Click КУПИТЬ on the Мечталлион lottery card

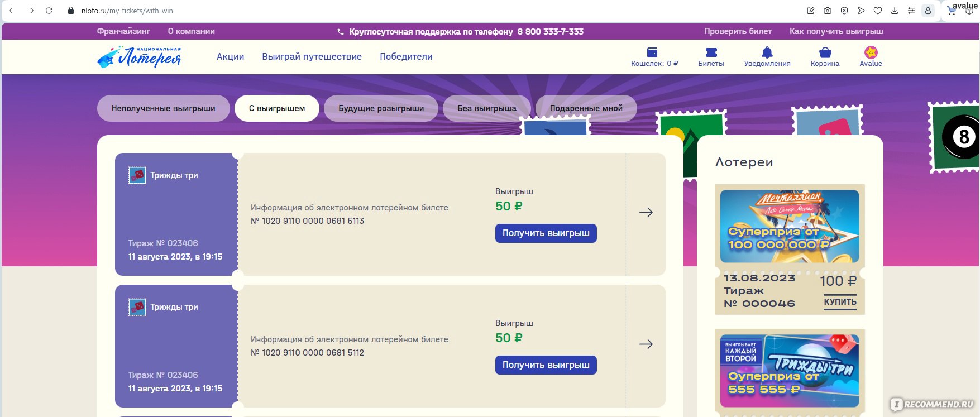coord(840,302)
